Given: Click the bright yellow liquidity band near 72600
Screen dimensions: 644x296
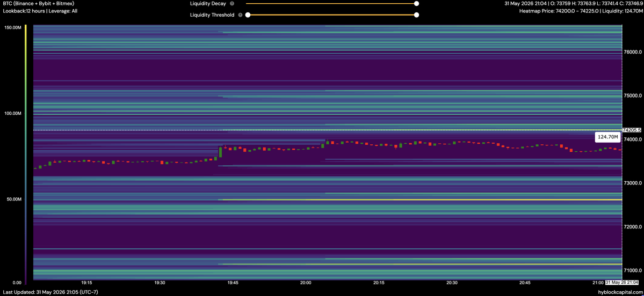Looking at the screenshot, I should [x=422, y=199].
